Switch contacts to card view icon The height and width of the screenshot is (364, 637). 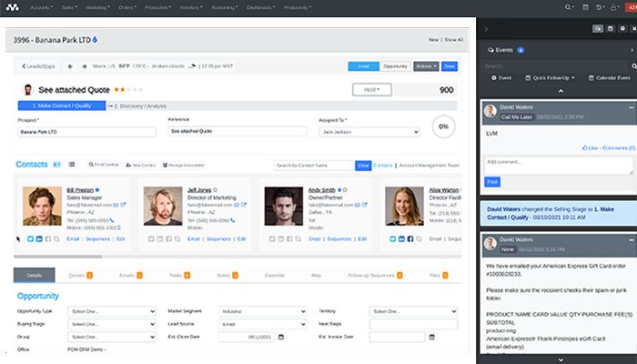[56, 165]
